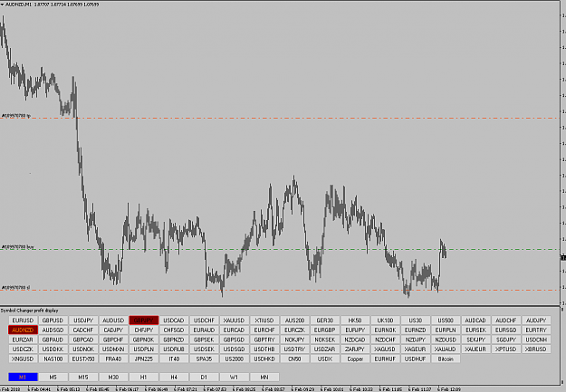Viewport: 566px width, 392px height.
Task: Switch to the AUDCAD symbol
Action: pyautogui.click(x=475, y=320)
